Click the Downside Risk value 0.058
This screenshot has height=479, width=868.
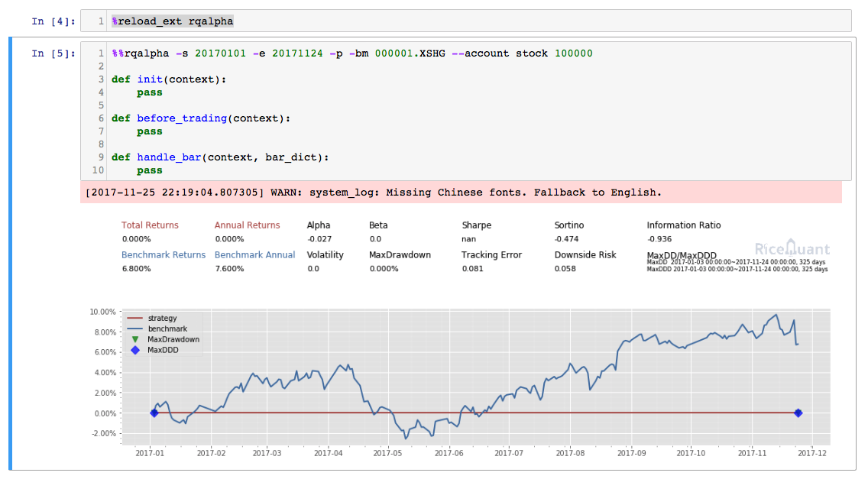[x=565, y=269]
